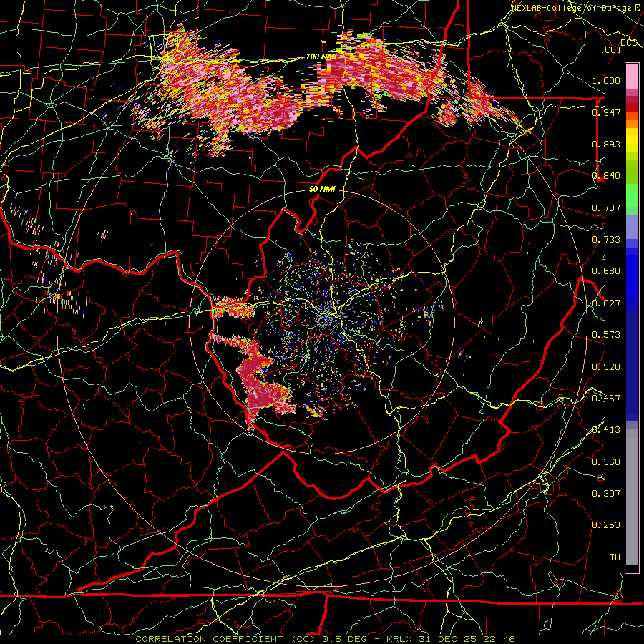The height and width of the screenshot is (644, 644).
Task: Click the "1.000" scale value
Action: click(x=606, y=80)
